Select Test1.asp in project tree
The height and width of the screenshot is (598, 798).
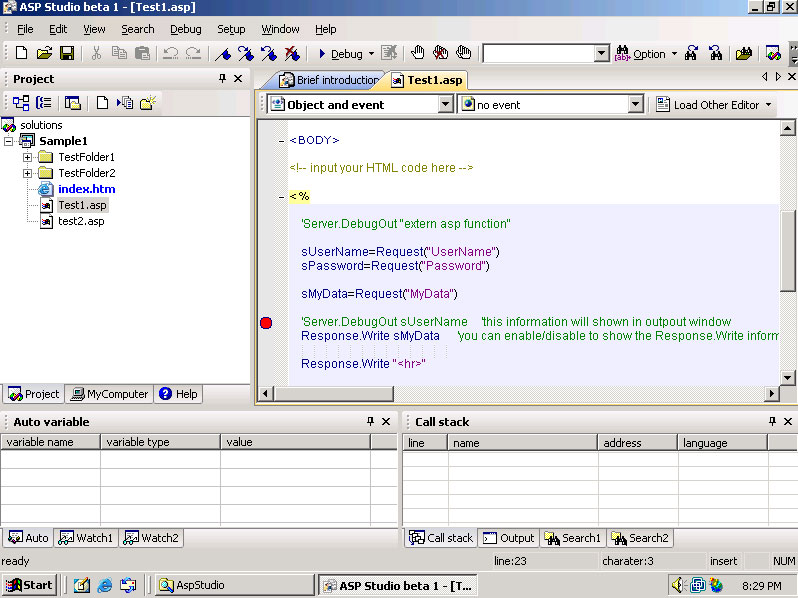82,205
